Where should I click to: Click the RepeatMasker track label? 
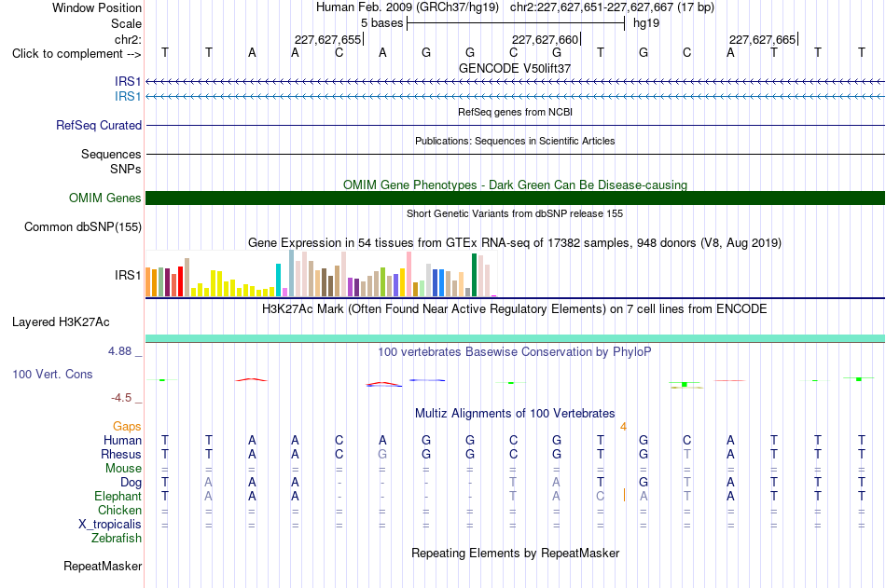[x=103, y=566]
